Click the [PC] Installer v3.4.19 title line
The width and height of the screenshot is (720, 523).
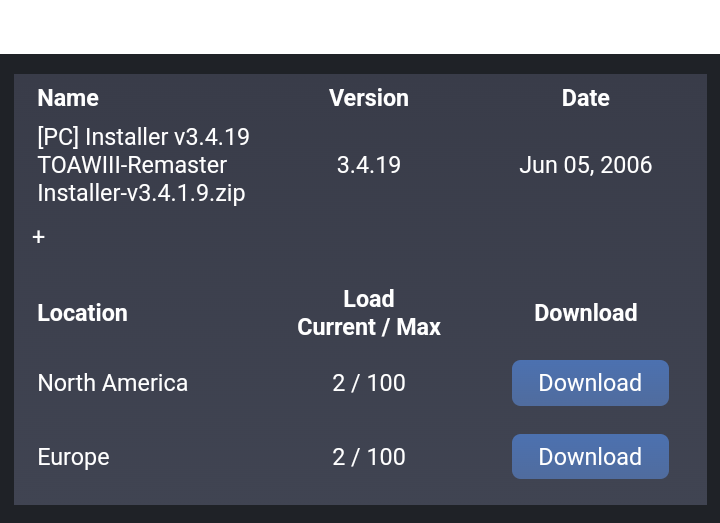[144, 137]
